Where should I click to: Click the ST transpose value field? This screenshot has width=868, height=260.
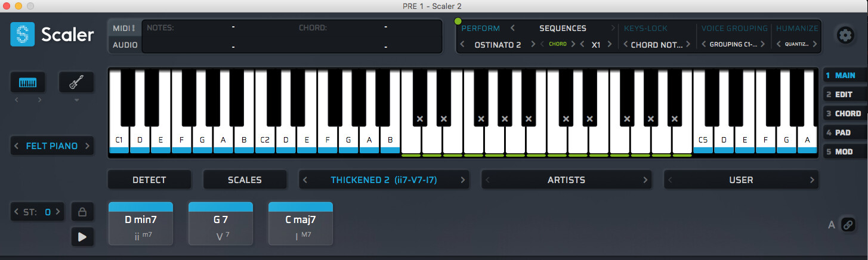[48, 212]
